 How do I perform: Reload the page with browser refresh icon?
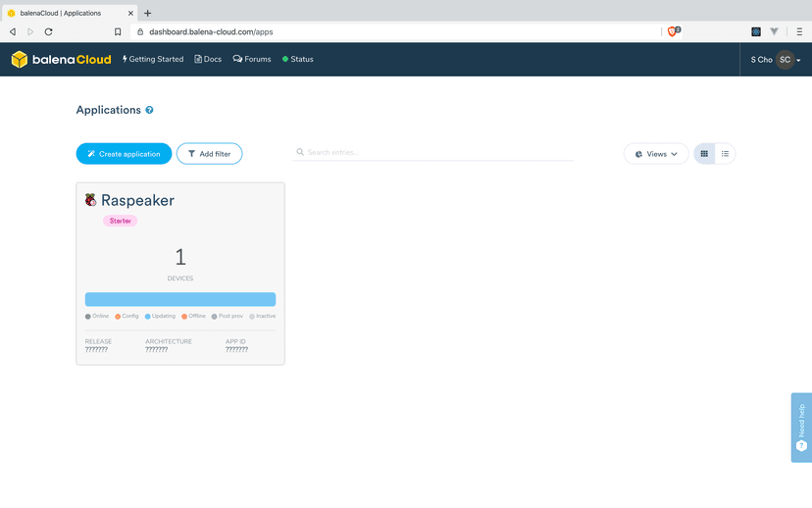coord(48,31)
